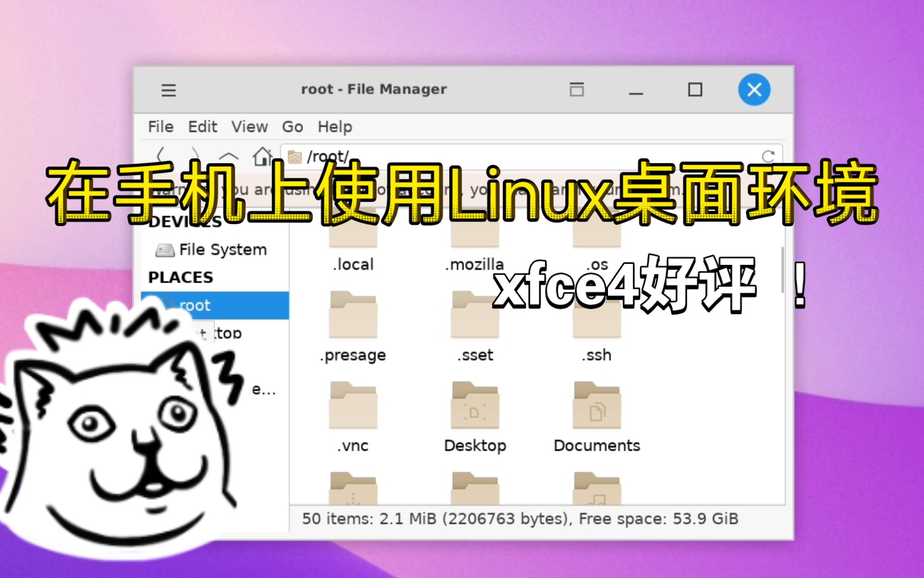Open the Desktop folder icon

pos(474,406)
